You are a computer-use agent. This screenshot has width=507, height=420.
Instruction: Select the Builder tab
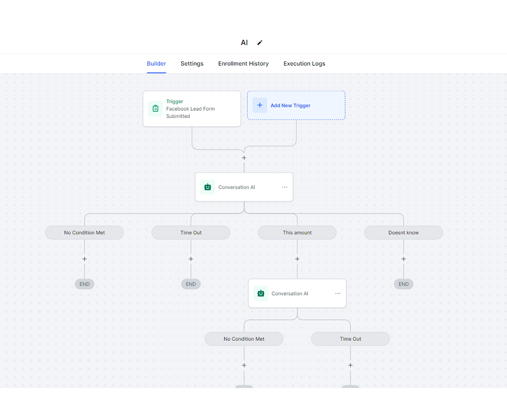[x=156, y=64]
